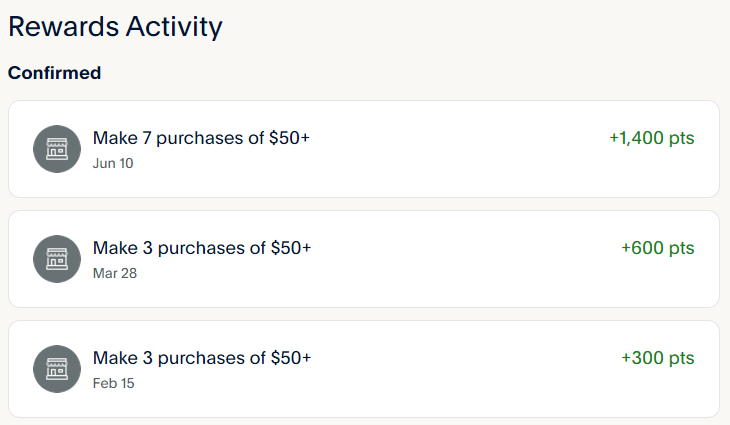The height and width of the screenshot is (425, 730).
Task: Open the 'Make 7 purchases of $50+' entry
Action: (x=201, y=138)
